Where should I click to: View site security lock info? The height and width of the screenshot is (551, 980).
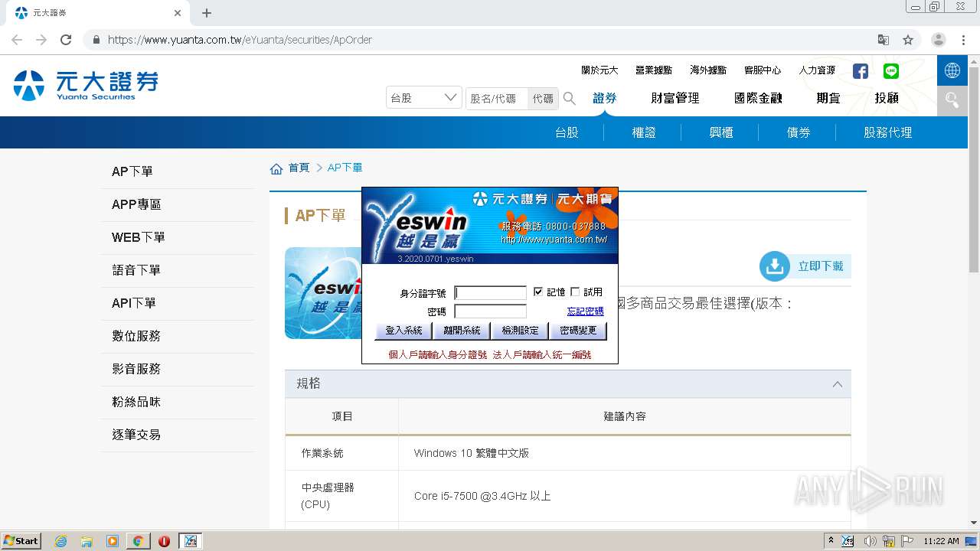point(96,40)
